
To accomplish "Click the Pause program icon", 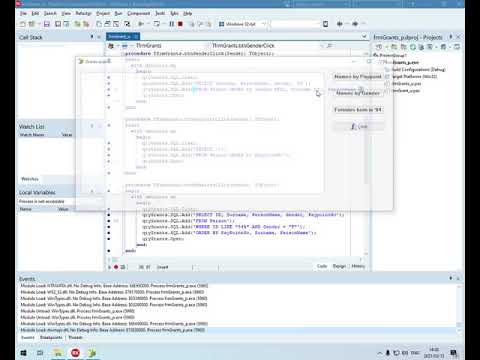I will tap(172, 24).
